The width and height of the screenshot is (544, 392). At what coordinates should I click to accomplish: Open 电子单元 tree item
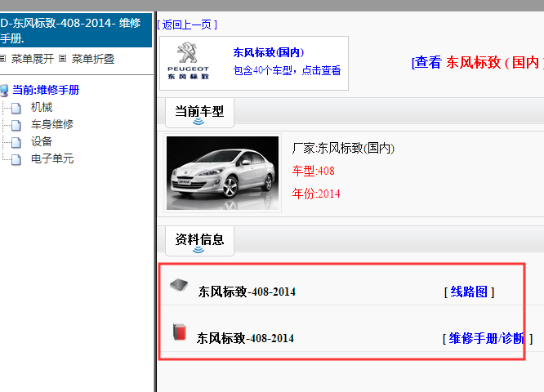click(x=52, y=158)
